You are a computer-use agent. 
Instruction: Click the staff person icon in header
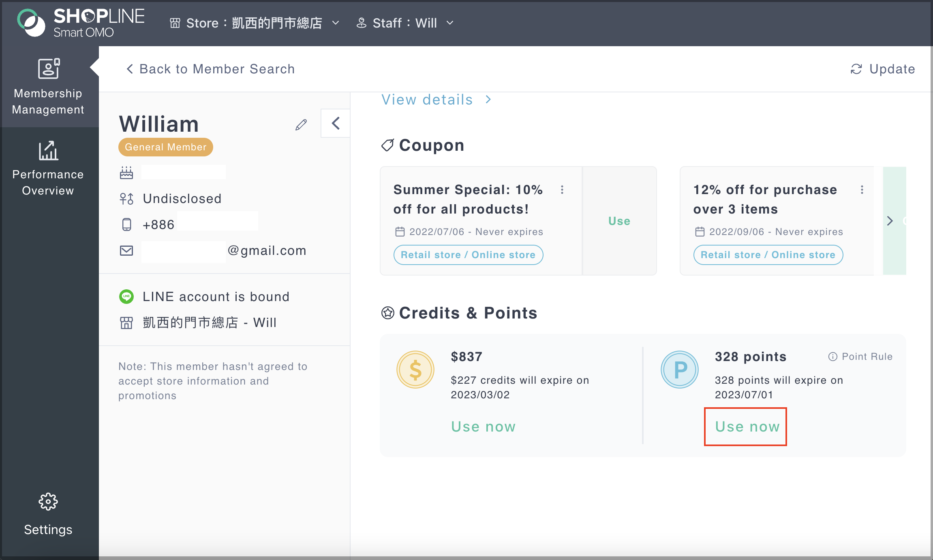pyautogui.click(x=361, y=23)
